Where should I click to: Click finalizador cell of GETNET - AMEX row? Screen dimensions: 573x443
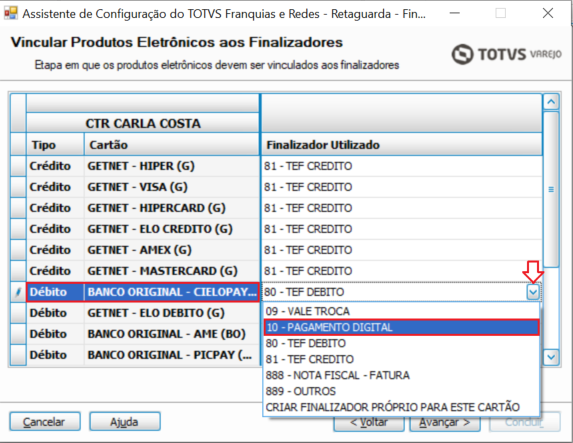point(401,250)
